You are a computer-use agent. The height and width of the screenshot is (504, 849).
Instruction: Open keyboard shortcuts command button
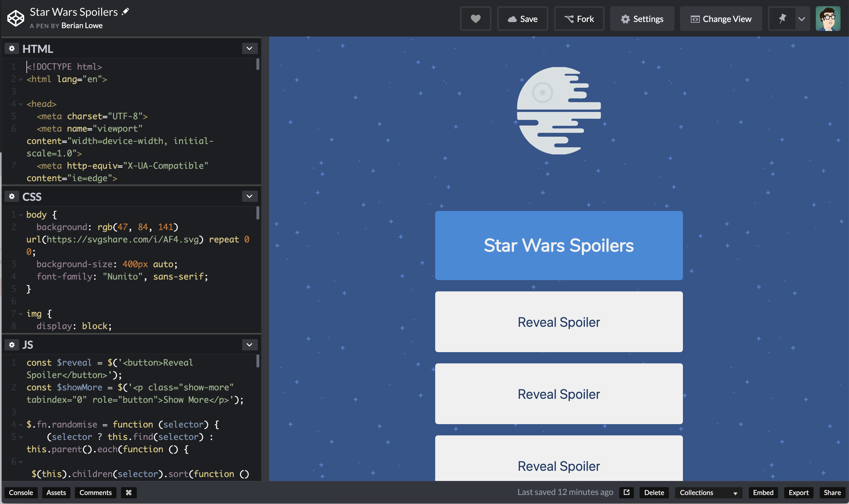tap(129, 492)
